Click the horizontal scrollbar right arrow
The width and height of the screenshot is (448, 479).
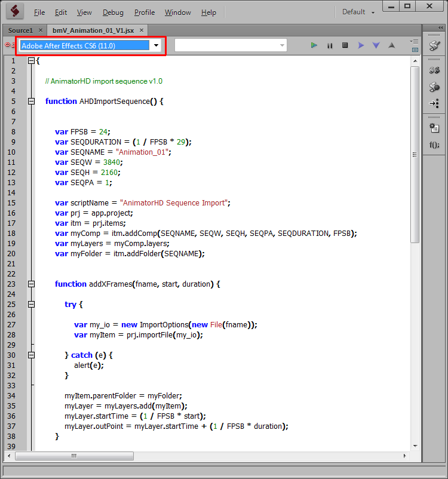404,456
